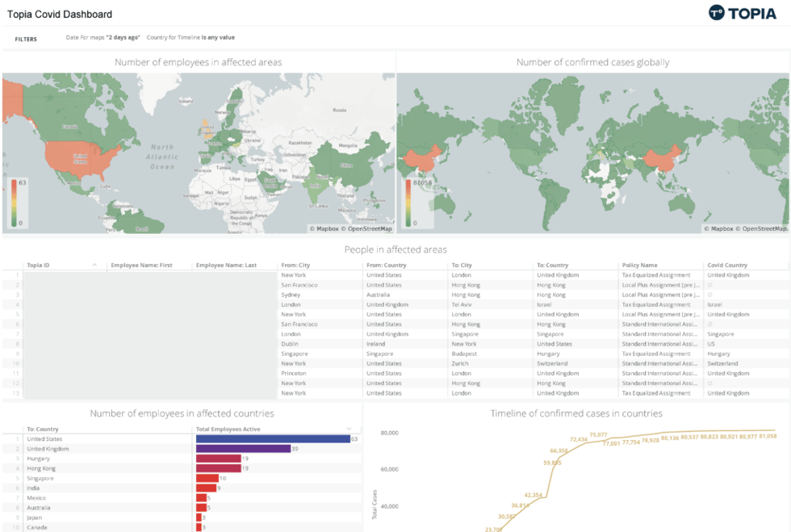Sort by Employee Name: First column
Image resolution: width=791 pixels, height=532 pixels.
click(x=141, y=265)
